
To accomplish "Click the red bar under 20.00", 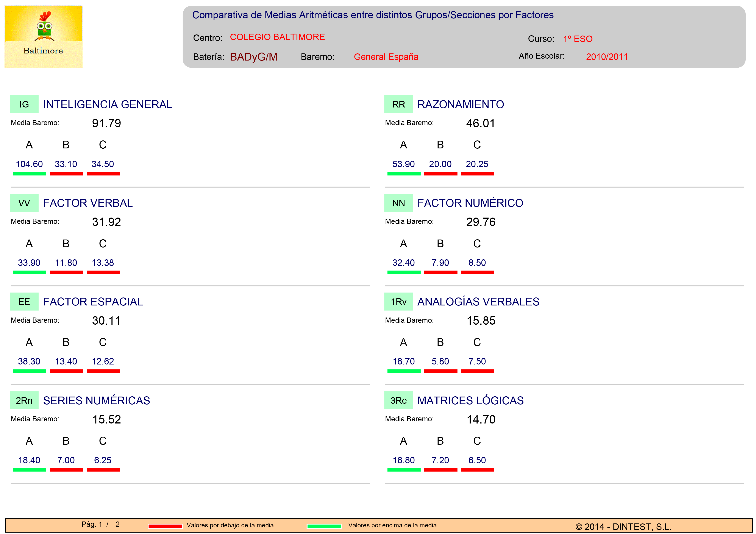I will 440,173.
